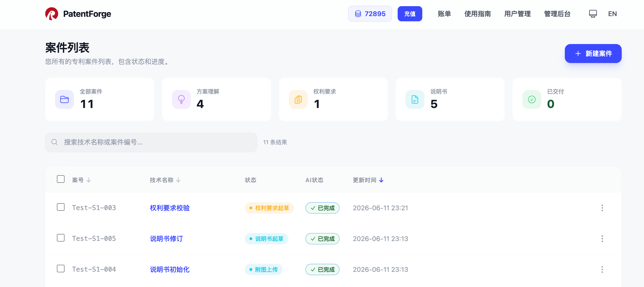Click the 充值 recharge button
This screenshot has height=287, width=644.
(410, 14)
